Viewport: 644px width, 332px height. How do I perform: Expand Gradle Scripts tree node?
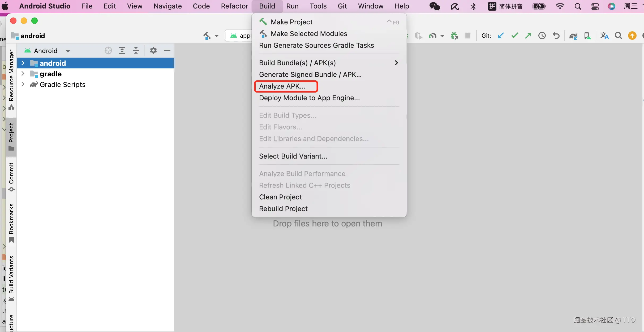pyautogui.click(x=23, y=84)
